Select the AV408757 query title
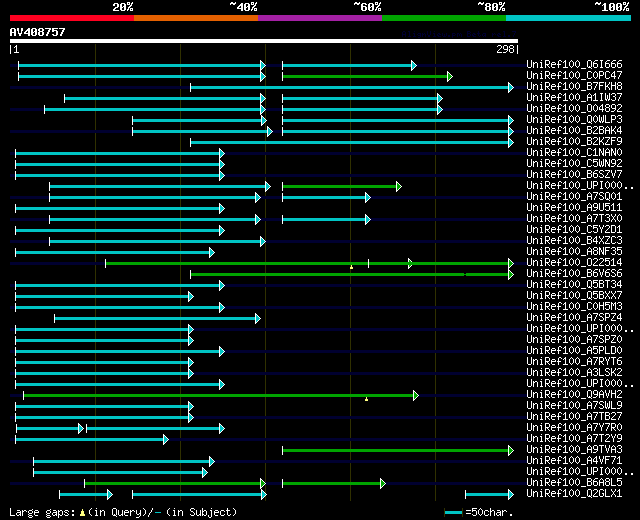 pos(38,32)
